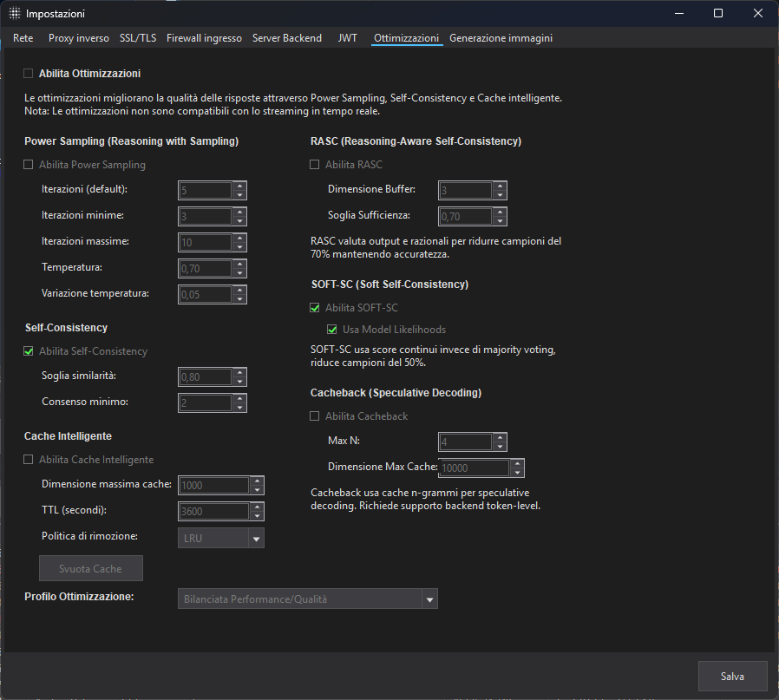Click the Svuota Cache button

(91, 568)
